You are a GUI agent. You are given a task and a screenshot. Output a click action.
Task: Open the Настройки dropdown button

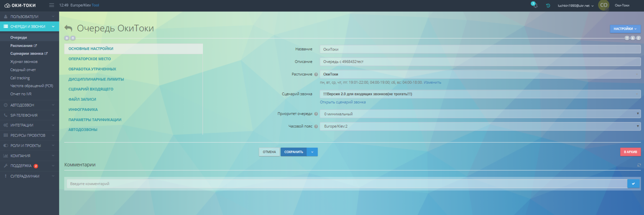(625, 29)
